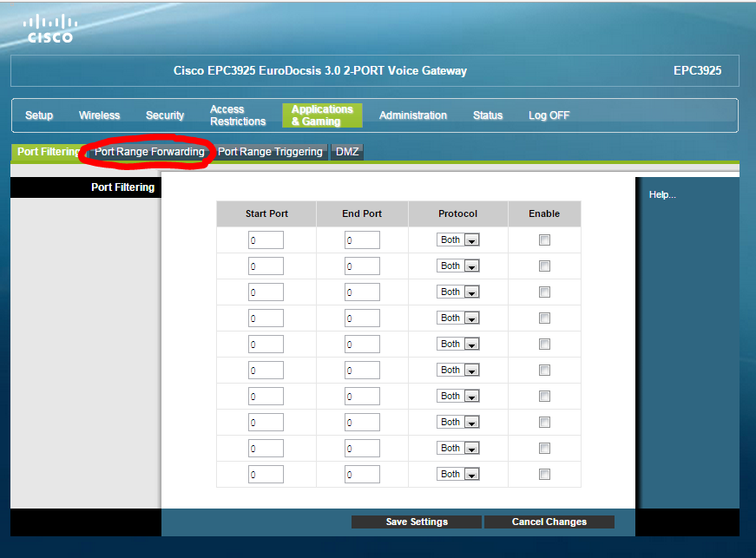View the Status page
The height and width of the screenshot is (558, 756).
488,115
